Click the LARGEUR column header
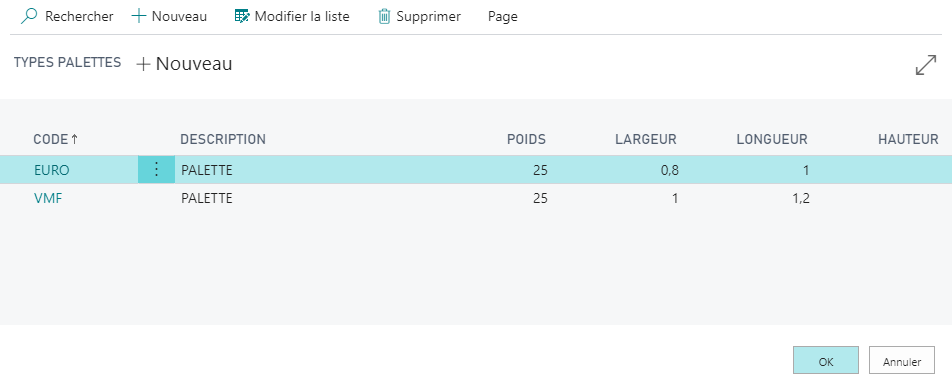952x382 pixels. point(645,139)
